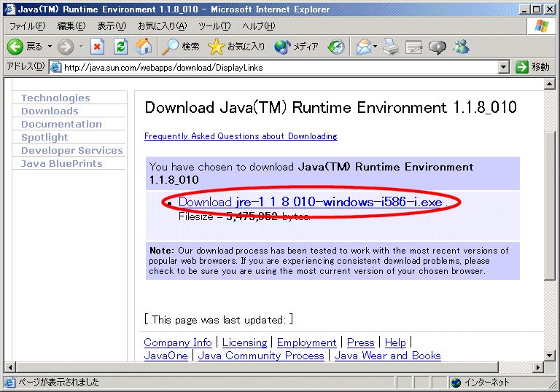Open the Tools (ツール) menu
This screenshot has height=392, width=560.
(x=214, y=26)
